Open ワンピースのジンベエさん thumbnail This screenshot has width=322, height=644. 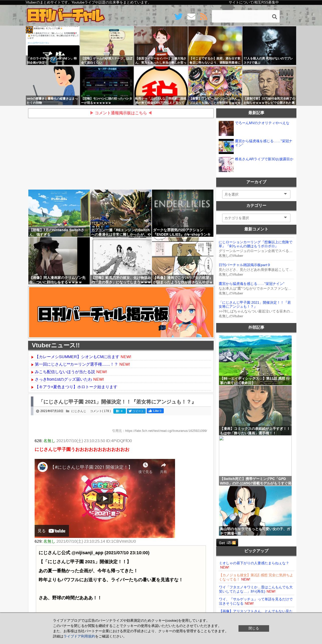(x=215, y=86)
